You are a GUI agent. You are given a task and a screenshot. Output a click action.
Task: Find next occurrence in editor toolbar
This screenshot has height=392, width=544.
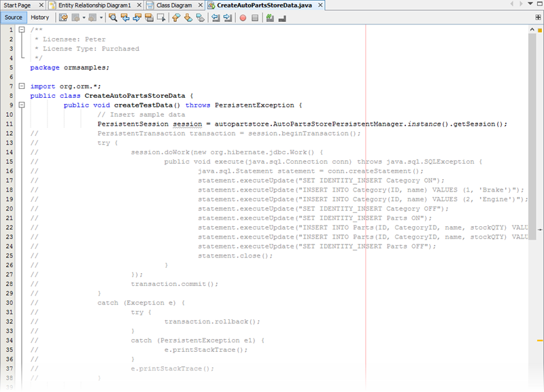pos(137,18)
